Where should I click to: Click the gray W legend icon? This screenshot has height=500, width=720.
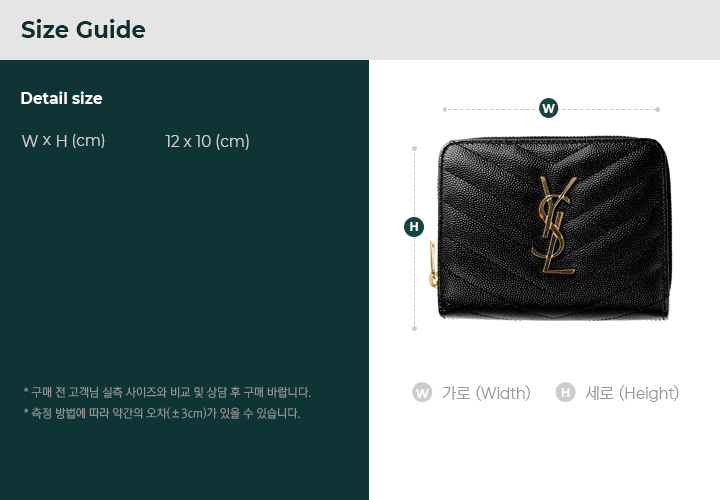point(422,393)
